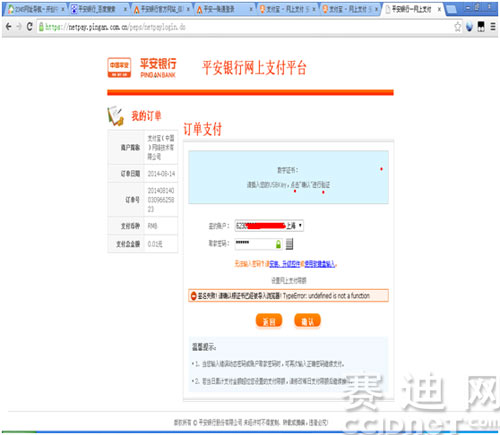500x435 pixels.
Task: Click the browser forward arrow
Action: 19,27
